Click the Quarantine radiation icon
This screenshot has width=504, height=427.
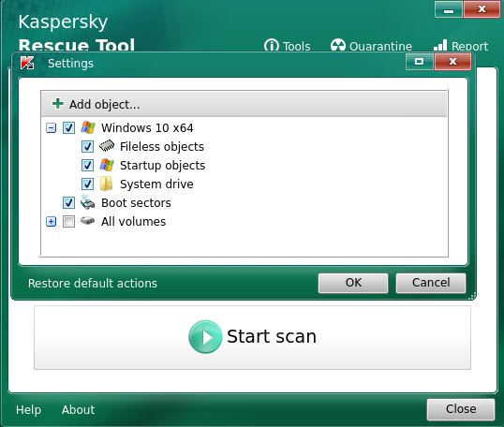(338, 45)
